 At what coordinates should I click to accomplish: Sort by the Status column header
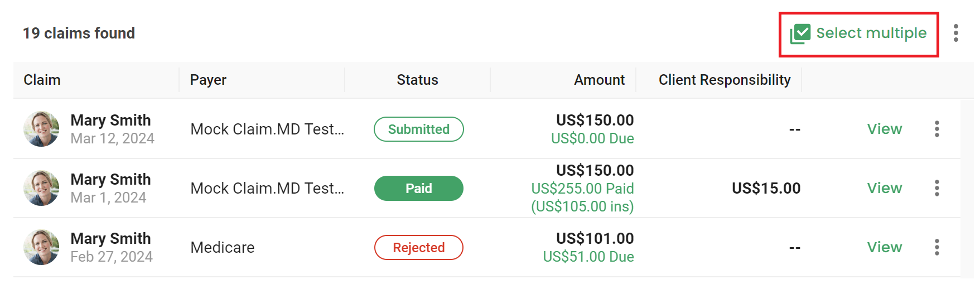418,80
